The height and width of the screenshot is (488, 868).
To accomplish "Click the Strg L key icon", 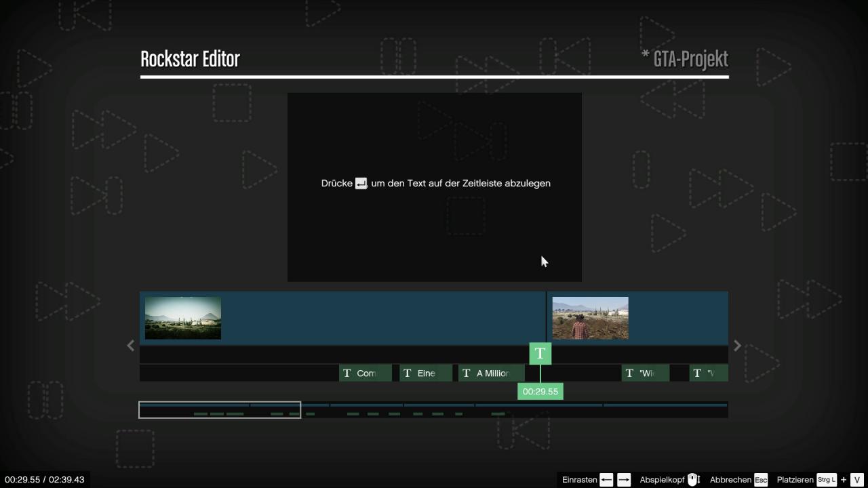I will tap(827, 480).
